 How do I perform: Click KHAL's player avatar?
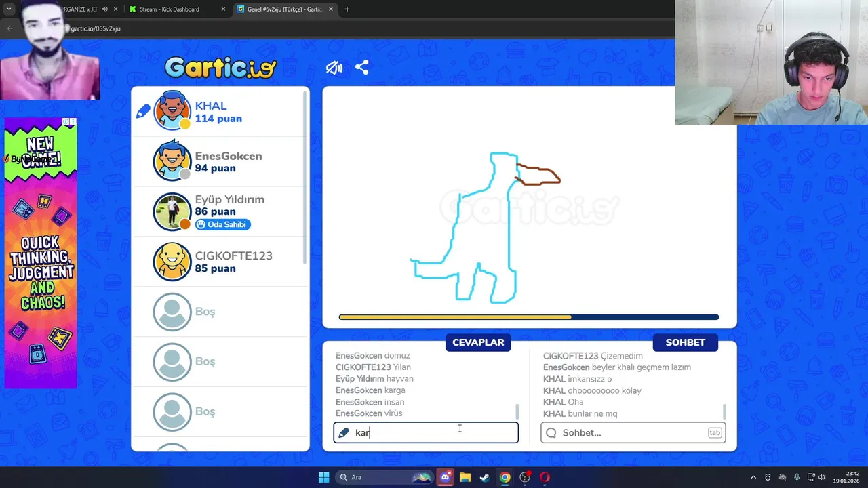pos(172,110)
